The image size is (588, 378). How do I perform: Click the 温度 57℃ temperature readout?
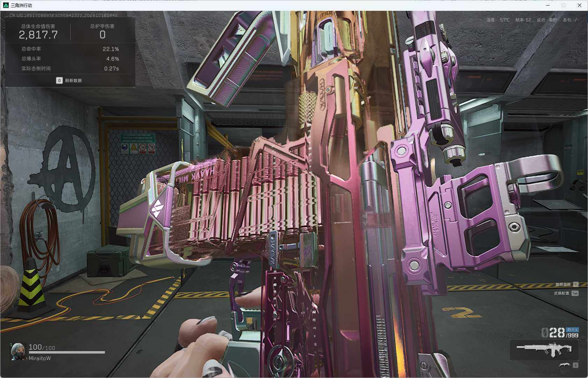498,20
